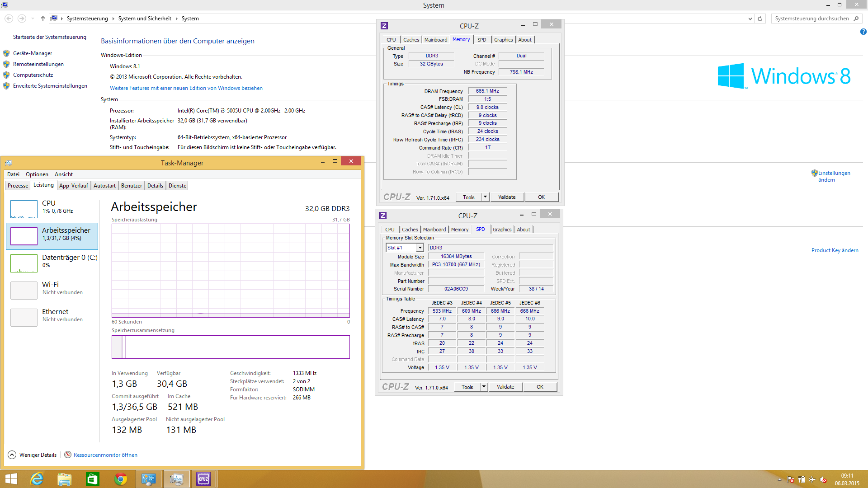The width and height of the screenshot is (868, 488).
Task: Open the address bar history dropdown
Action: [750, 19]
